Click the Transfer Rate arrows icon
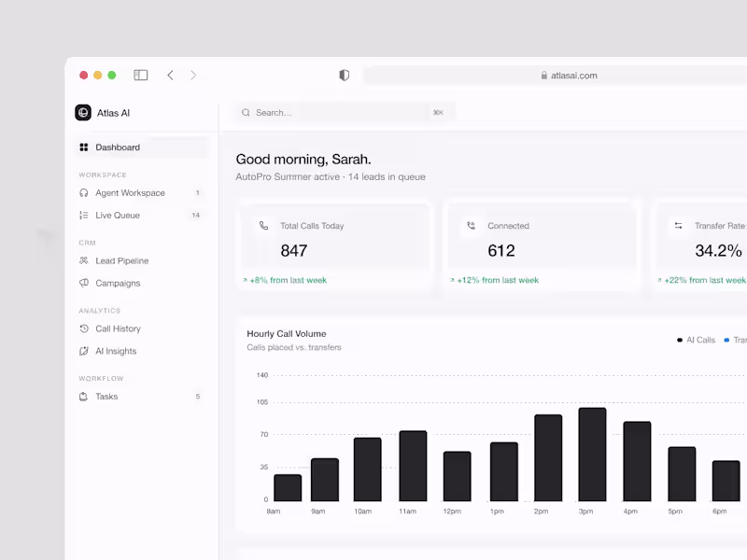 679,226
